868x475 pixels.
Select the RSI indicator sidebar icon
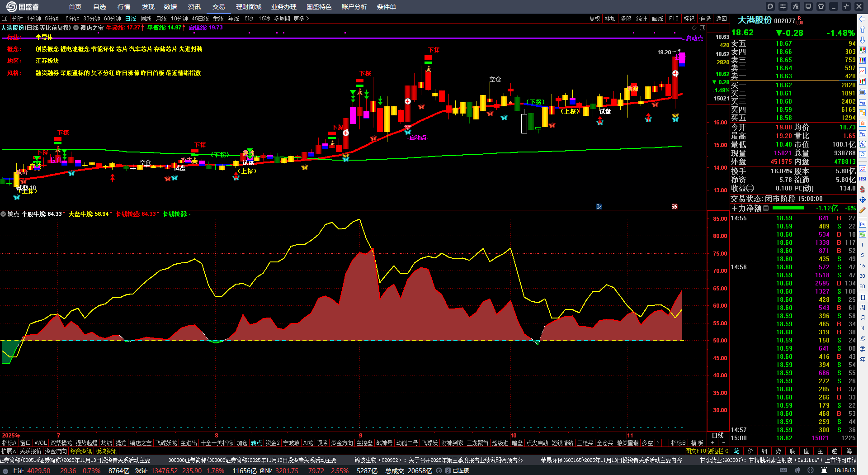pyautogui.click(x=863, y=179)
